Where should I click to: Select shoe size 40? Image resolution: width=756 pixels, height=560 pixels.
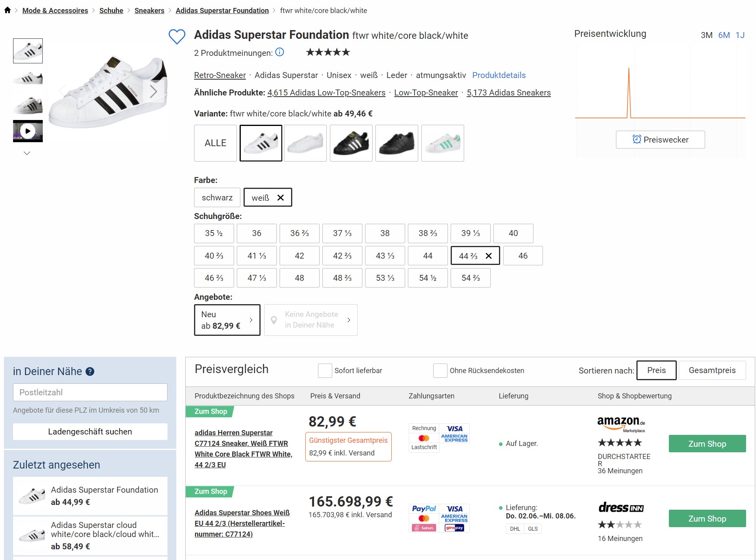pos(513,234)
